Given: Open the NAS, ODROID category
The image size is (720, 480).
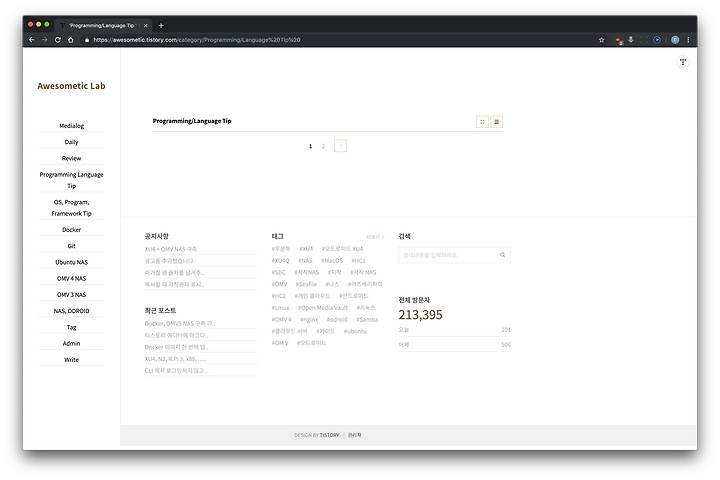Looking at the screenshot, I should point(72,311).
